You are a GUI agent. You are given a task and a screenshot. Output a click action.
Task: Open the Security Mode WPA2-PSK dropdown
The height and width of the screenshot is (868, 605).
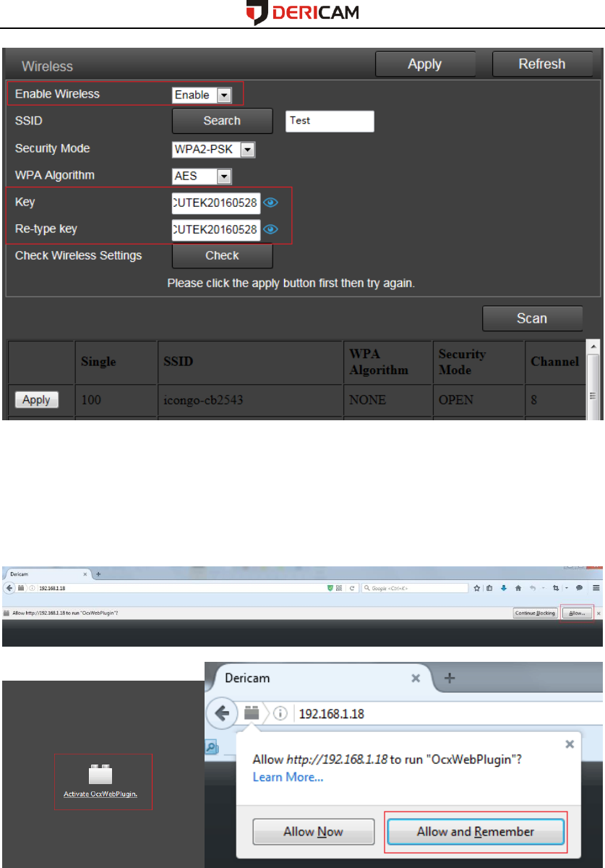coord(214,150)
